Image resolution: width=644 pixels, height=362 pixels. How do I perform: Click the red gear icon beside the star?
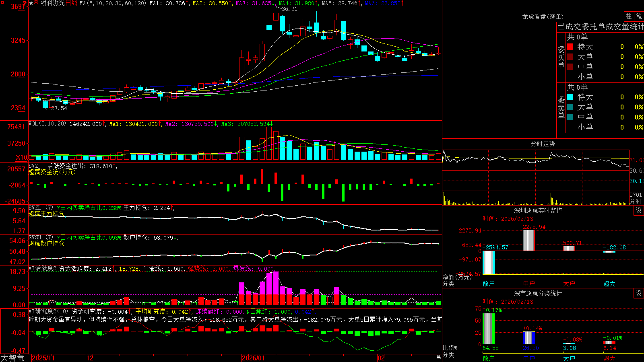point(36,2)
